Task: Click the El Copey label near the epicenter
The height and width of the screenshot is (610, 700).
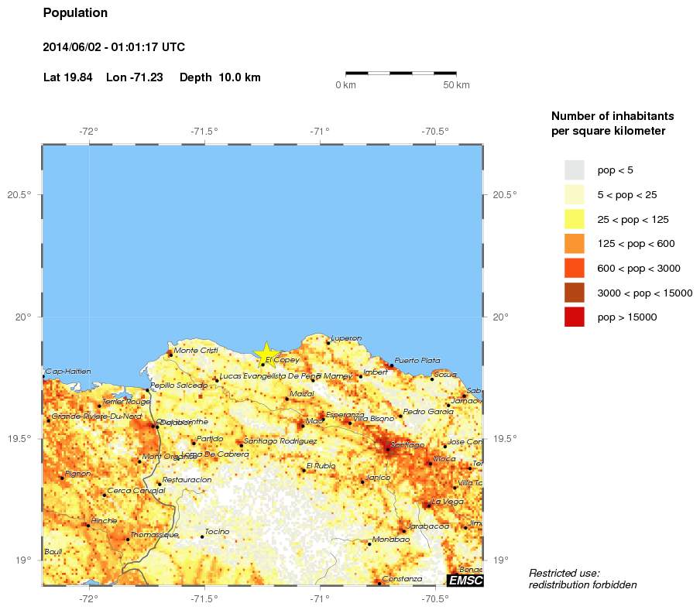Action: [x=282, y=359]
